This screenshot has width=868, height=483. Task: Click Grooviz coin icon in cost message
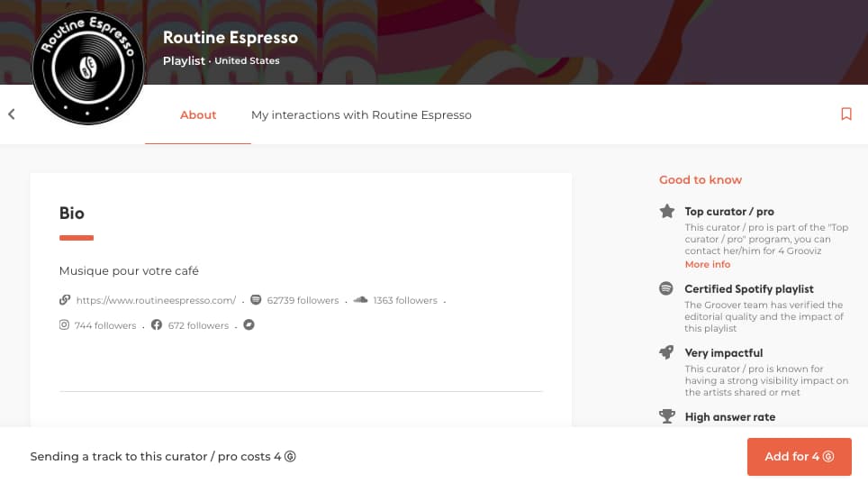pyautogui.click(x=290, y=456)
